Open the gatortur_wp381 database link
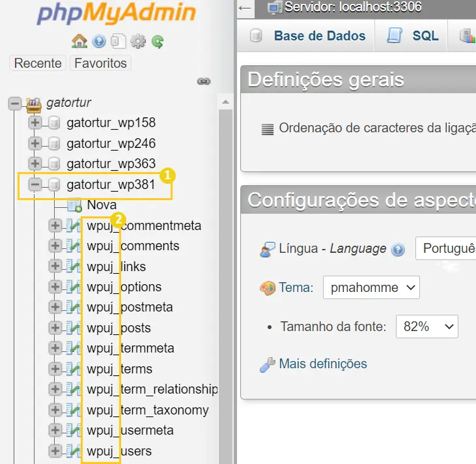 [111, 184]
